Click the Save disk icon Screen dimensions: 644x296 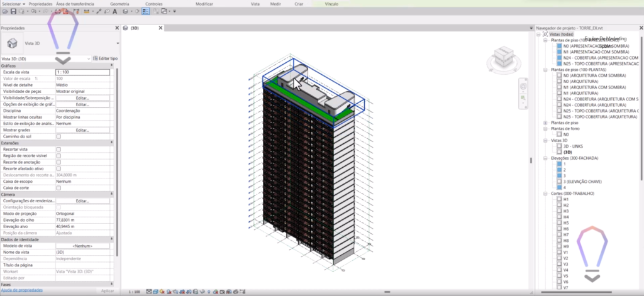coord(13,11)
